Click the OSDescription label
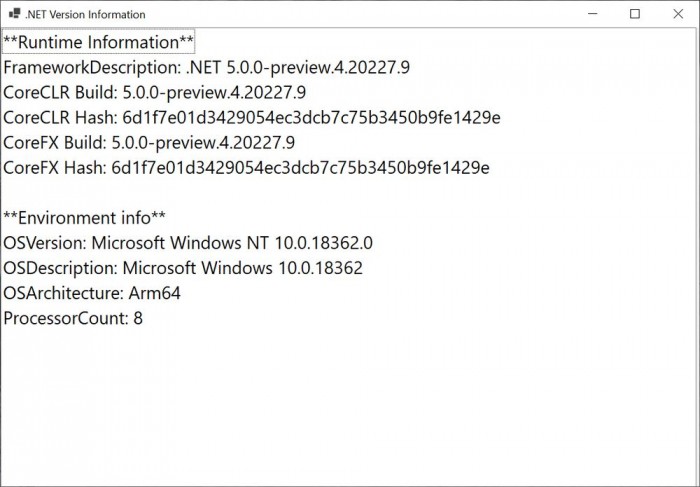Viewport: 700px width, 487px height. (x=60, y=268)
